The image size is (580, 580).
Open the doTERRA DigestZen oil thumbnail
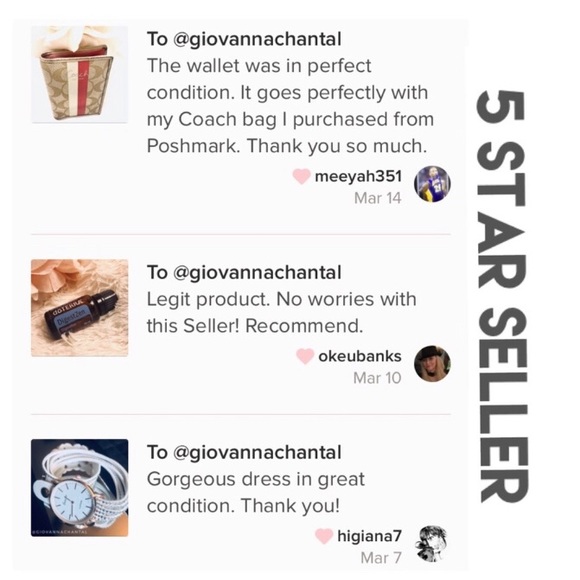[x=80, y=308]
